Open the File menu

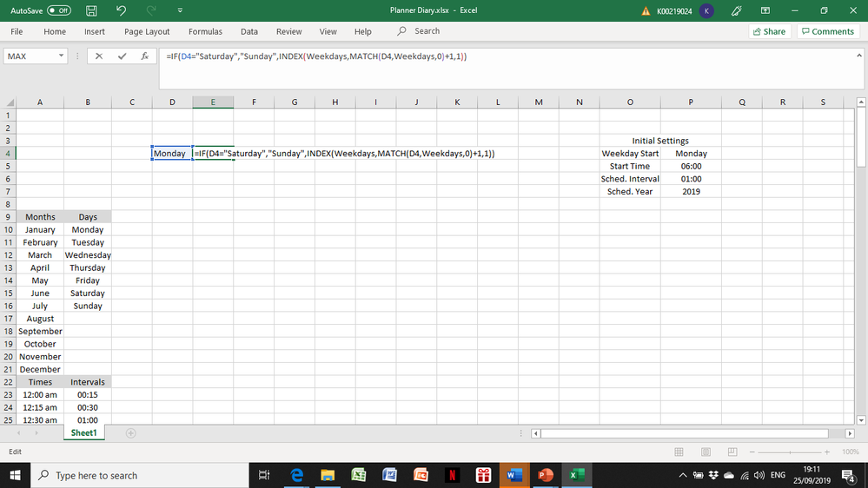[17, 31]
